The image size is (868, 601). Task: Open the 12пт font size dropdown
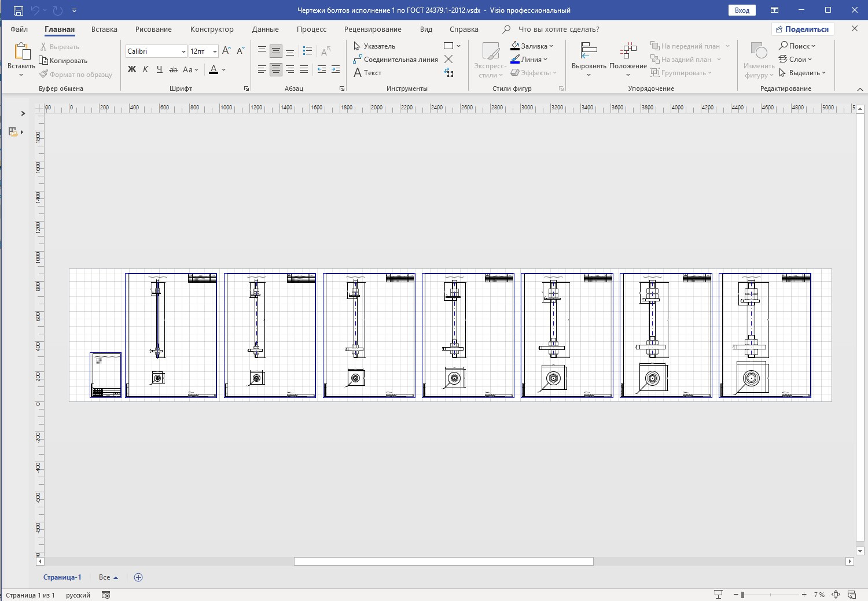[x=215, y=51]
